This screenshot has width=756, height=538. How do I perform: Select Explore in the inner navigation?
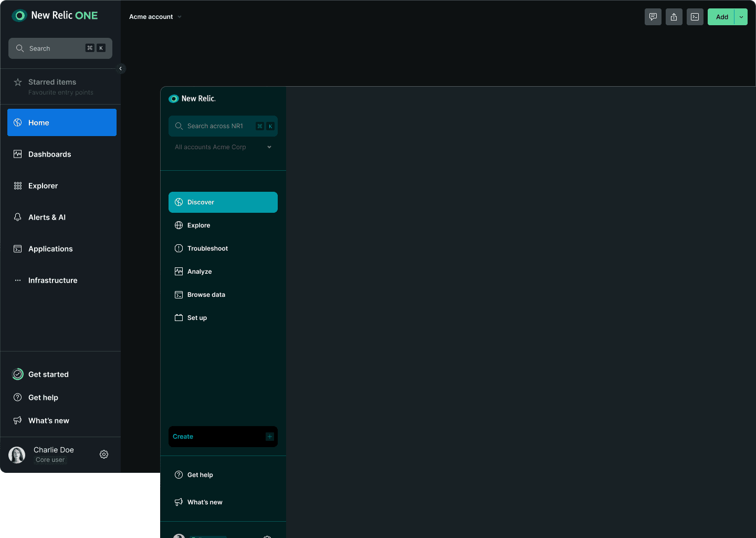pos(223,225)
